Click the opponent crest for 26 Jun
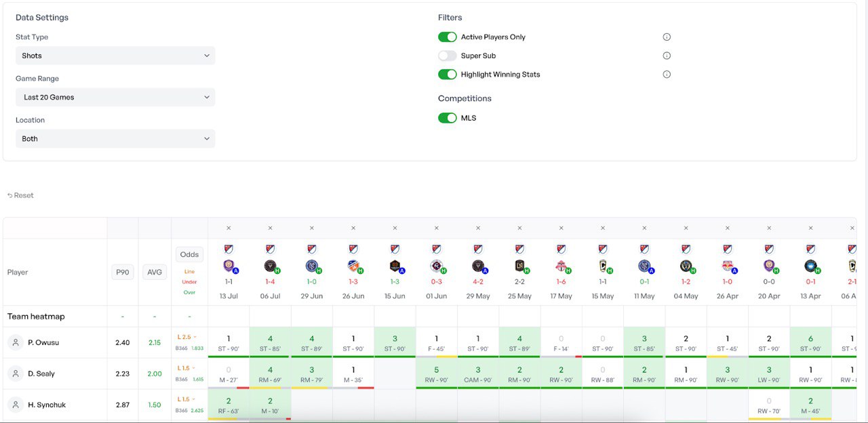This screenshot has width=868, height=423. (x=353, y=266)
